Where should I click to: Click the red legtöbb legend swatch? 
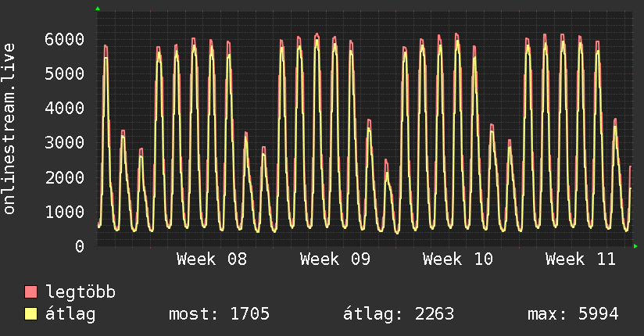coord(31,292)
